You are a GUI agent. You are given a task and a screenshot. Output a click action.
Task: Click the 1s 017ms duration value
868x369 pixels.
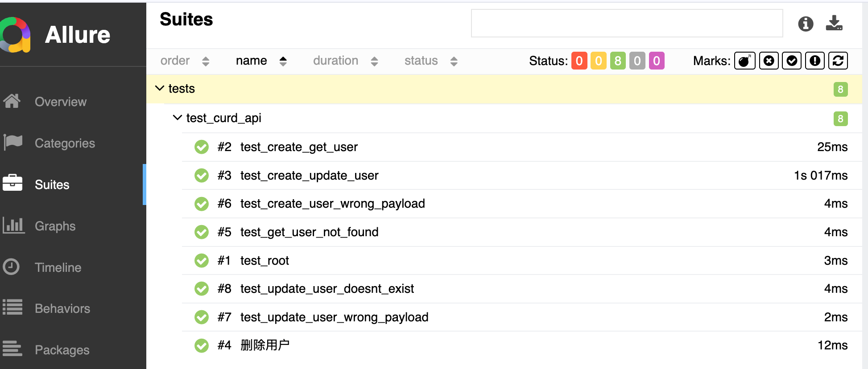[821, 176]
